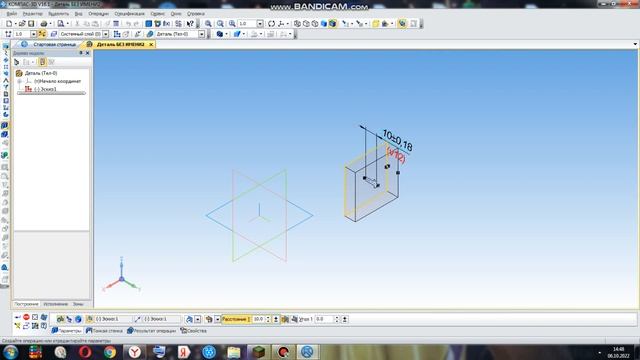
Task: Open the zoom scale dropdown
Action: [x=260, y=24]
